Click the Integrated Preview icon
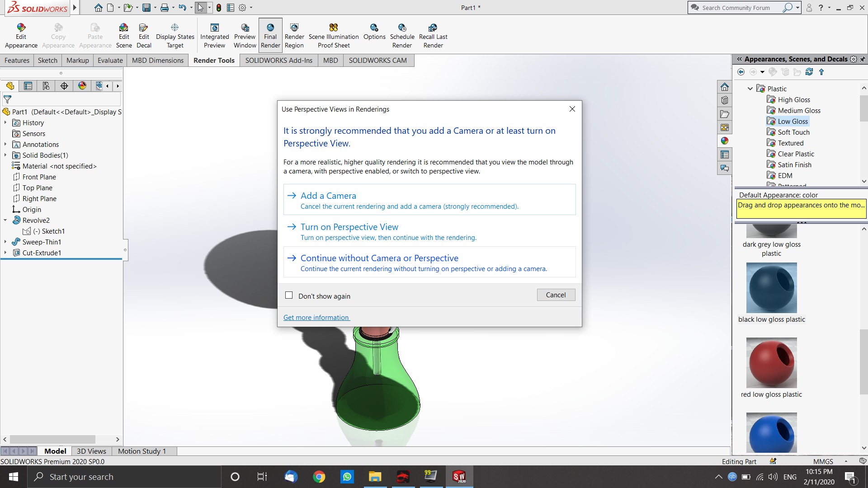Viewport: 868px width, 488px height. coord(215,28)
